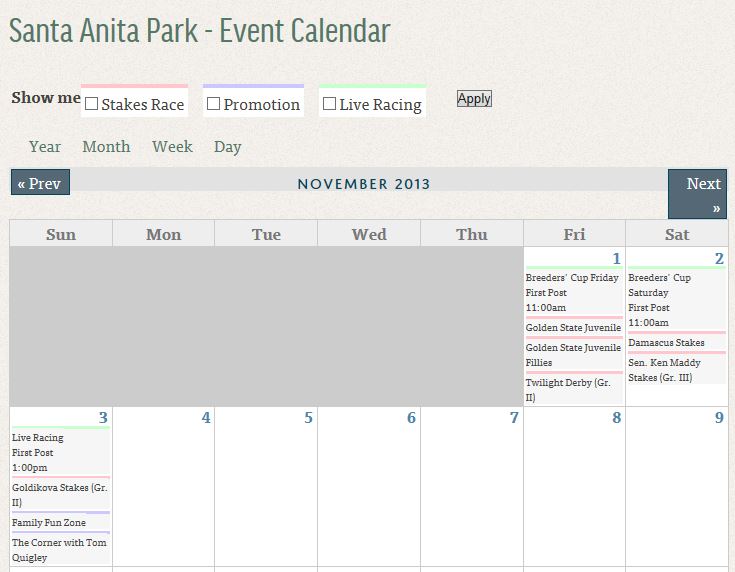Click the Mon column header
Image resolution: width=735 pixels, height=572 pixels.
click(164, 234)
